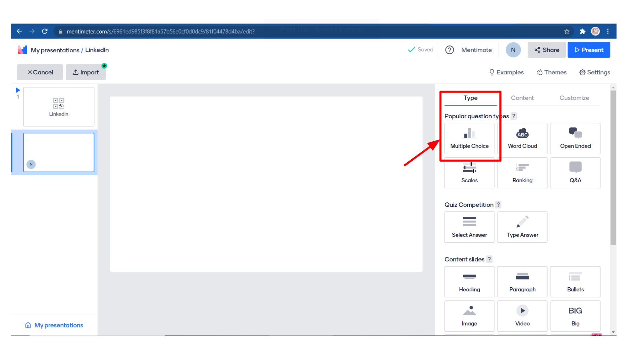This screenshot has height=362, width=644.
Task: Switch to the Customize tab
Action: tap(574, 98)
